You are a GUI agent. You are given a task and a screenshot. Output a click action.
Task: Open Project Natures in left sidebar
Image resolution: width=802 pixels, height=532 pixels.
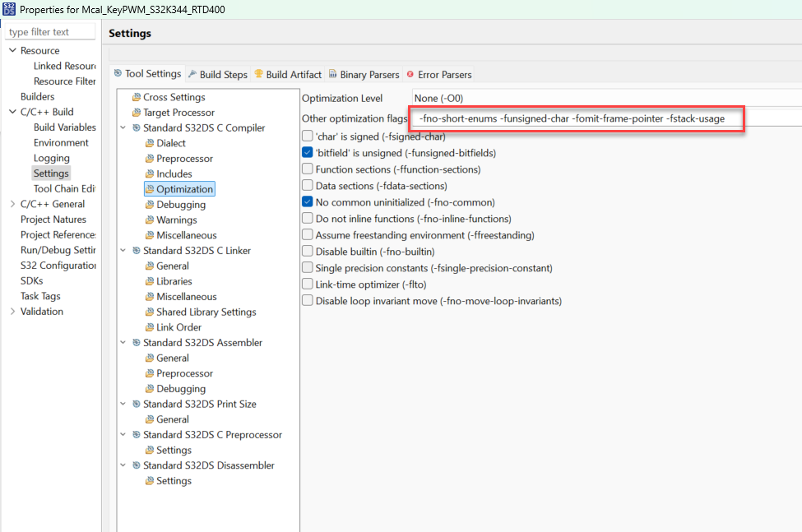53,220
